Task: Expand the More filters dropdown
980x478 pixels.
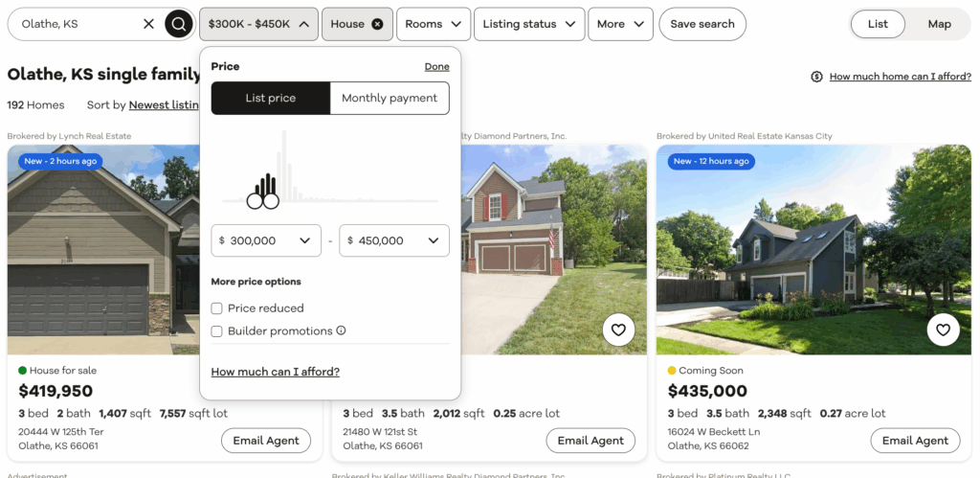Action: pyautogui.click(x=620, y=24)
